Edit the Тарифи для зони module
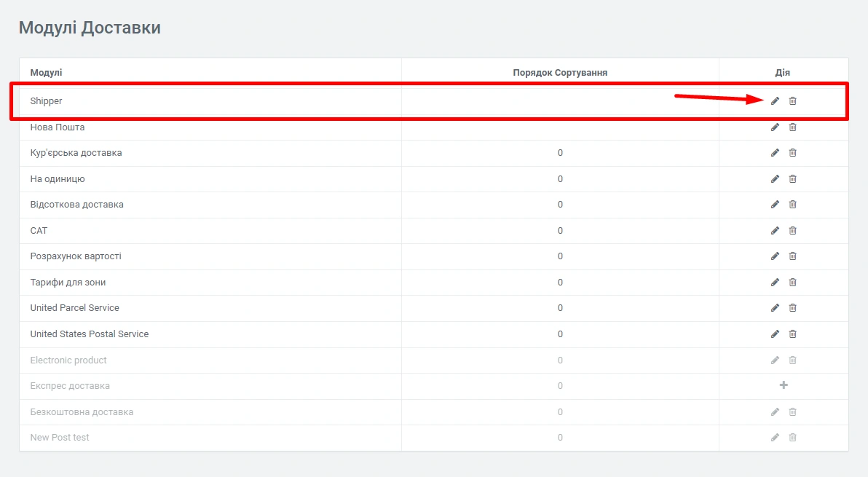Viewport: 868px width, 477px height. [x=775, y=283]
